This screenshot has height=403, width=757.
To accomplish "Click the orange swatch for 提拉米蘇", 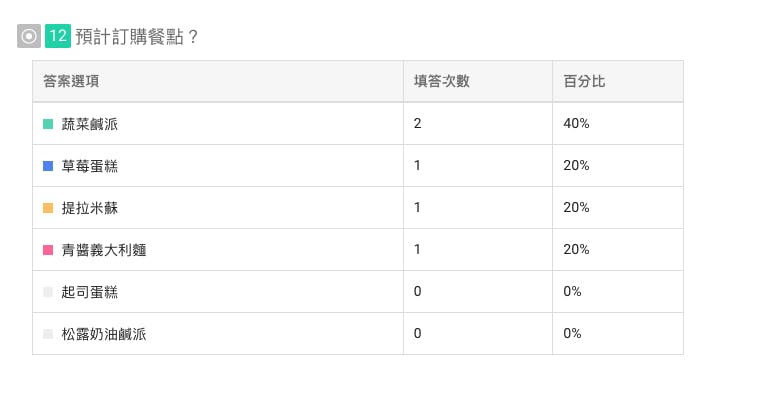I will point(48,208).
